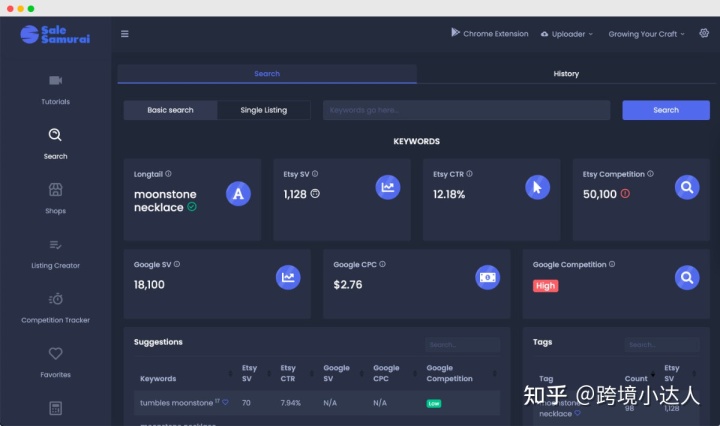Switch to the Search tab
720x426 pixels.
pos(267,73)
